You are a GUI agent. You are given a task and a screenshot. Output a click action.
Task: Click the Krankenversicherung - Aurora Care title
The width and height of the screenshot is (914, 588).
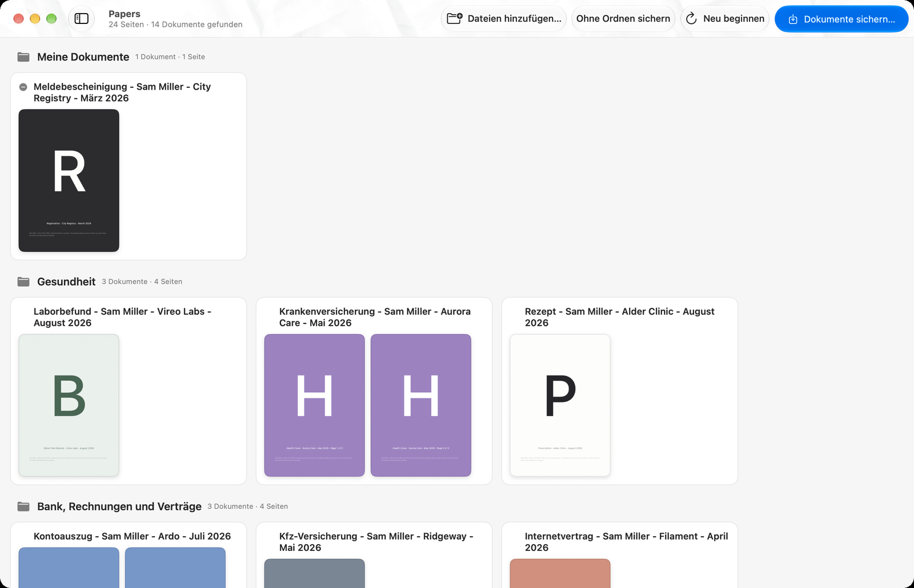(x=375, y=317)
